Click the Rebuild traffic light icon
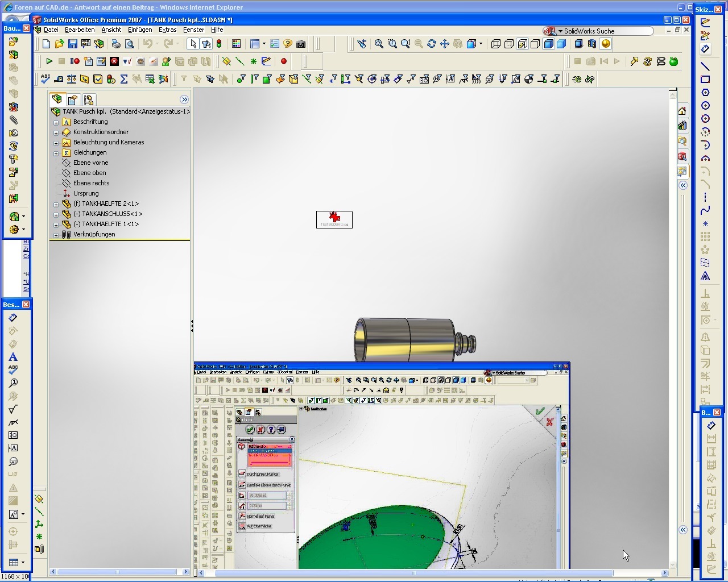 tap(219, 44)
